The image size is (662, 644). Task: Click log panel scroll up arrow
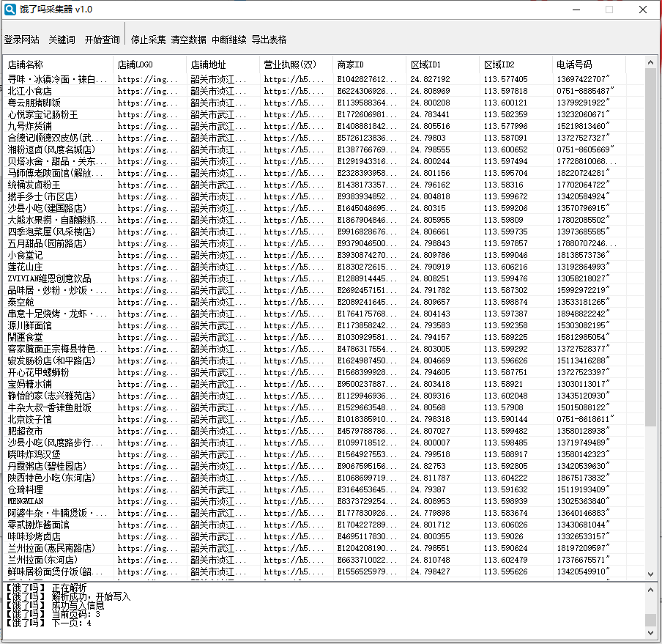click(x=650, y=590)
